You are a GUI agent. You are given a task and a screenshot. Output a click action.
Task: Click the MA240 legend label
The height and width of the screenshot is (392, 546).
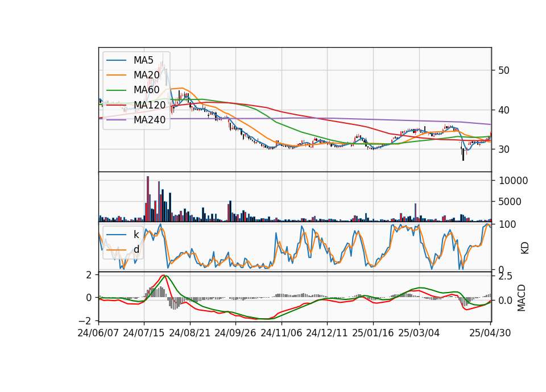(x=150, y=120)
